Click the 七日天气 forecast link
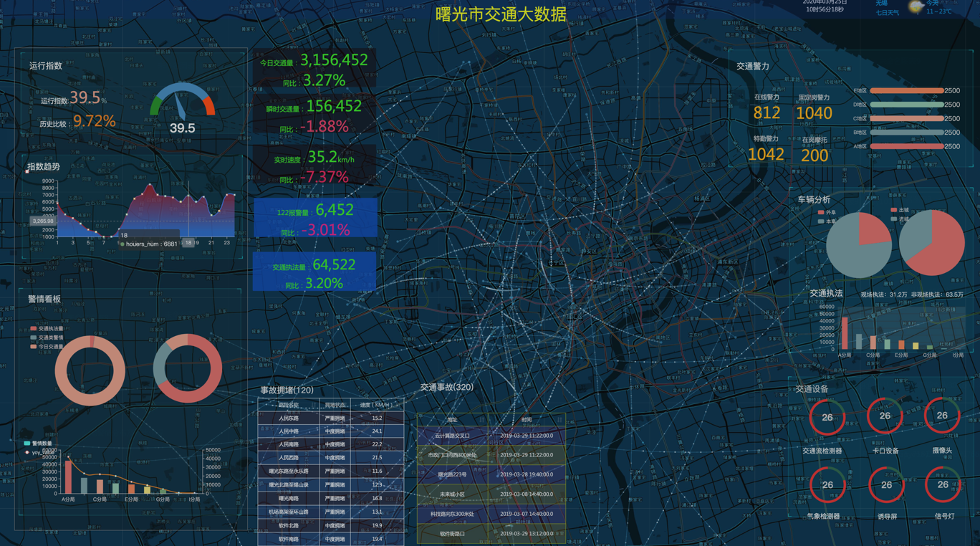 point(887,13)
